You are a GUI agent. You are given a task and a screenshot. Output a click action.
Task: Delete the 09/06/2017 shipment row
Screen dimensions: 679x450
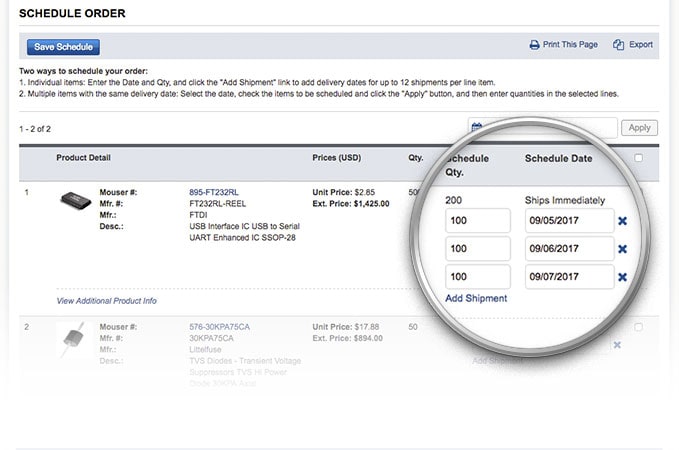[622, 249]
